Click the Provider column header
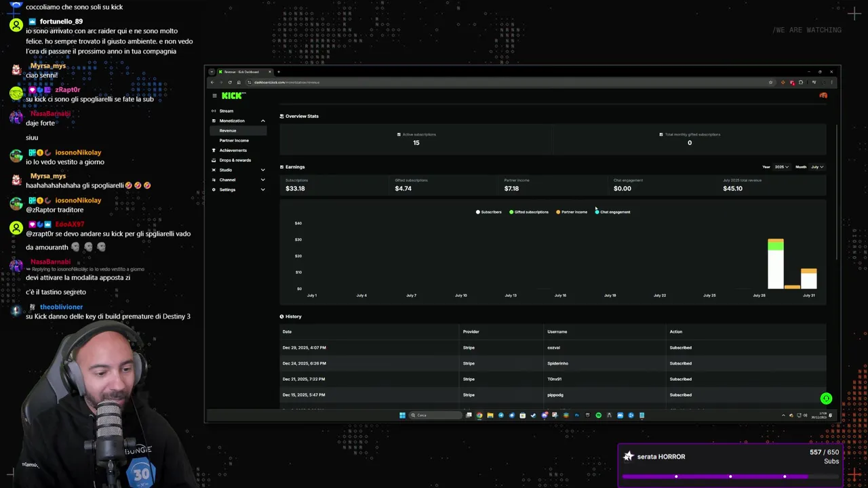 click(471, 331)
